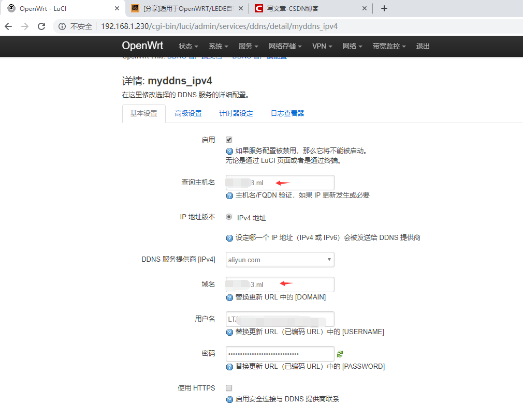Switch to the 高级设置 tab
The image size is (523, 420).
188,113
